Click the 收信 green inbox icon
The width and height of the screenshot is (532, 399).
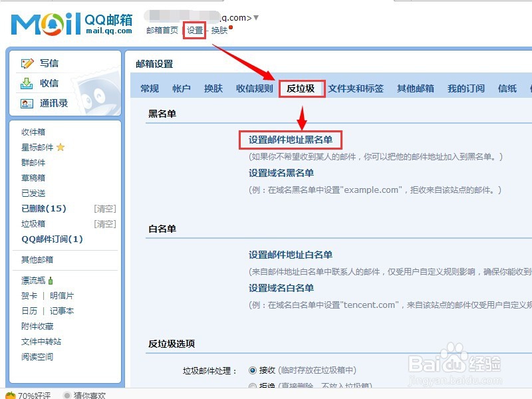(28, 84)
